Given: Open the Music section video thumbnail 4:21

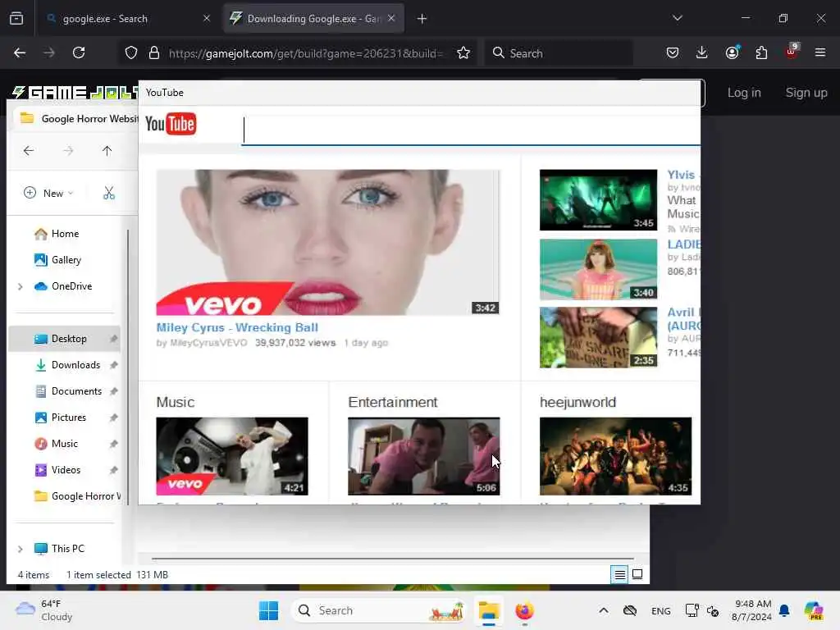Looking at the screenshot, I should point(232,456).
